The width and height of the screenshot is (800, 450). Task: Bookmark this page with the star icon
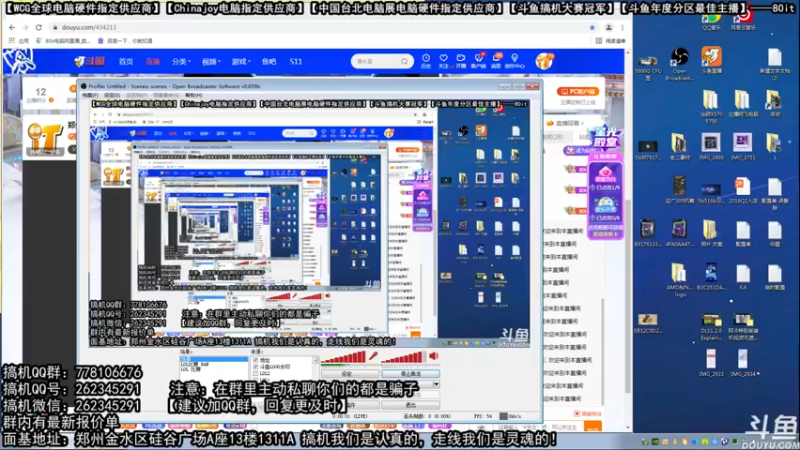(x=592, y=28)
